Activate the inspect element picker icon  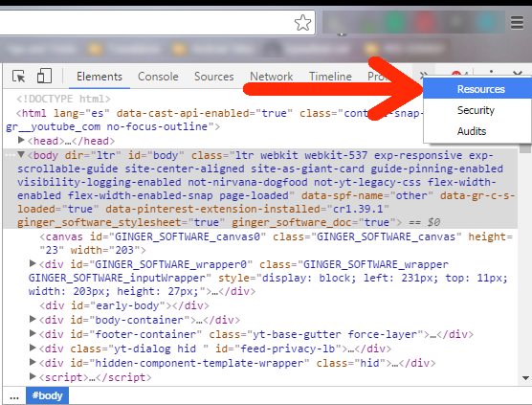(19, 76)
